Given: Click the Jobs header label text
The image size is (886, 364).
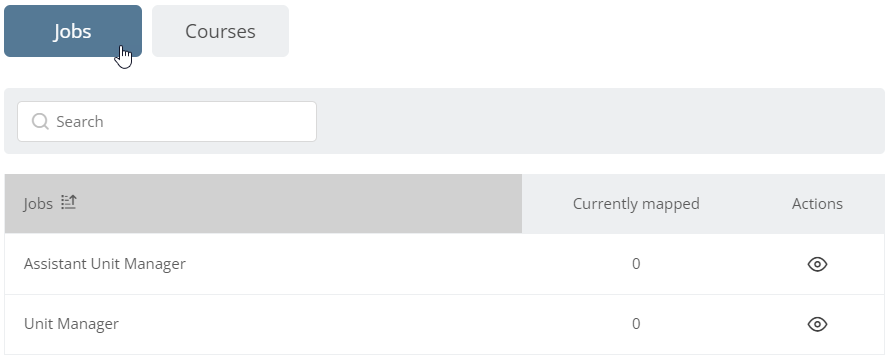Looking at the screenshot, I should pyautogui.click(x=38, y=203).
